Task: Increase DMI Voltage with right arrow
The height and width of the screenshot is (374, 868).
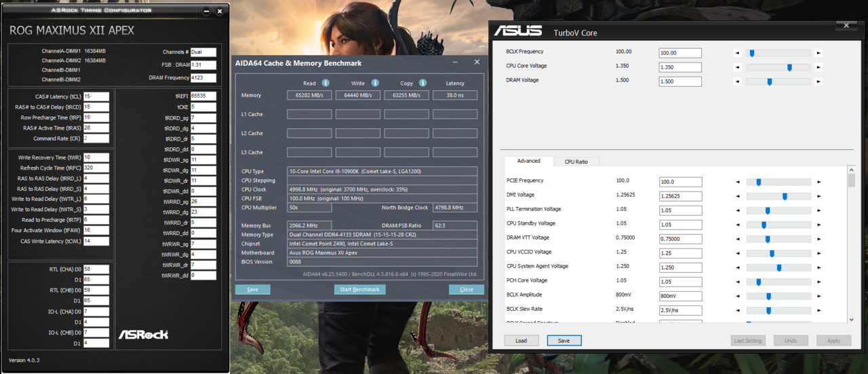Action: (818, 196)
